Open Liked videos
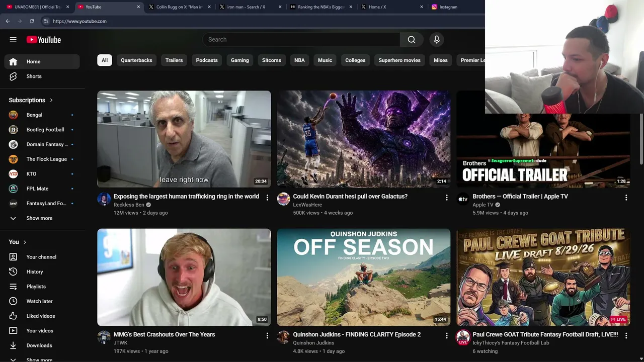This screenshot has width=644, height=362. point(42,316)
